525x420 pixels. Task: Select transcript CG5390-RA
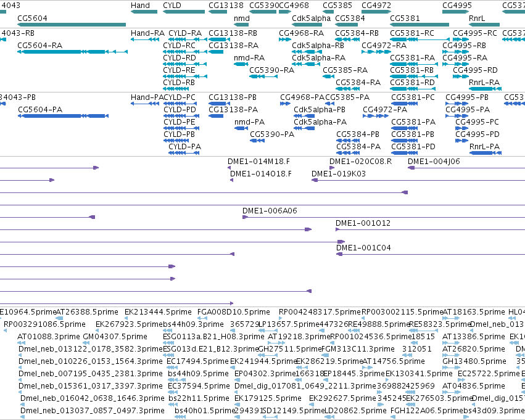(x=272, y=70)
